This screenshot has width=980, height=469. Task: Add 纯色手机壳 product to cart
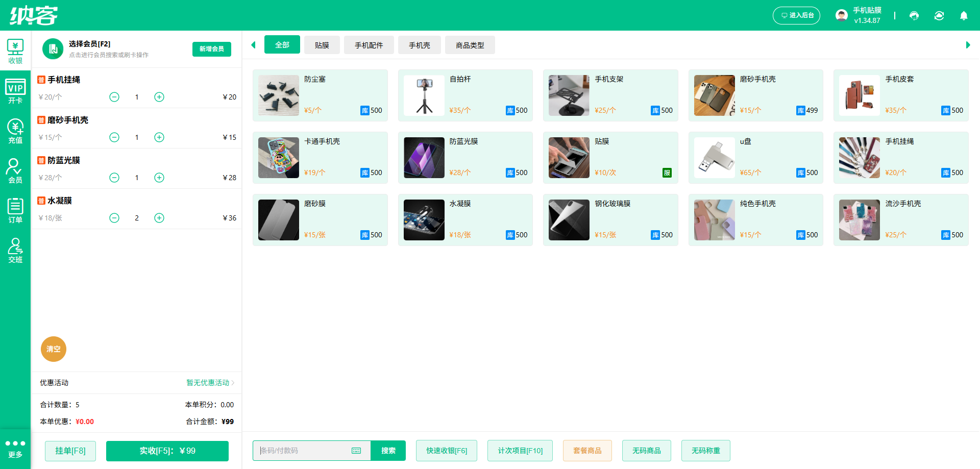[x=756, y=220]
